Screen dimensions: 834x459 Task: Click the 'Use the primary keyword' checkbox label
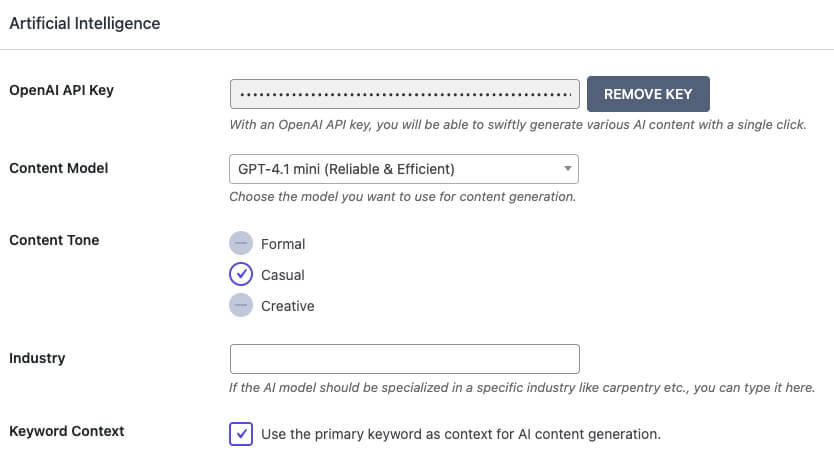click(461, 434)
